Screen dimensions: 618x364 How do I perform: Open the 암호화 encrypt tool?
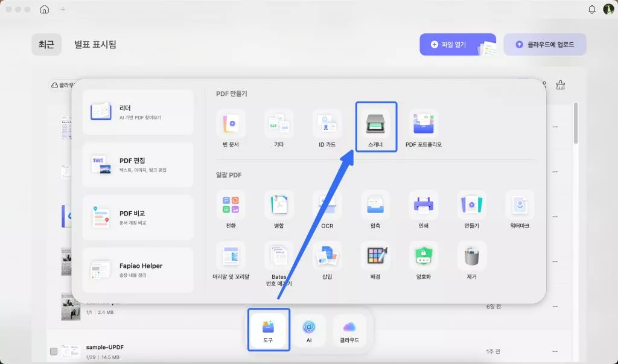click(x=423, y=261)
